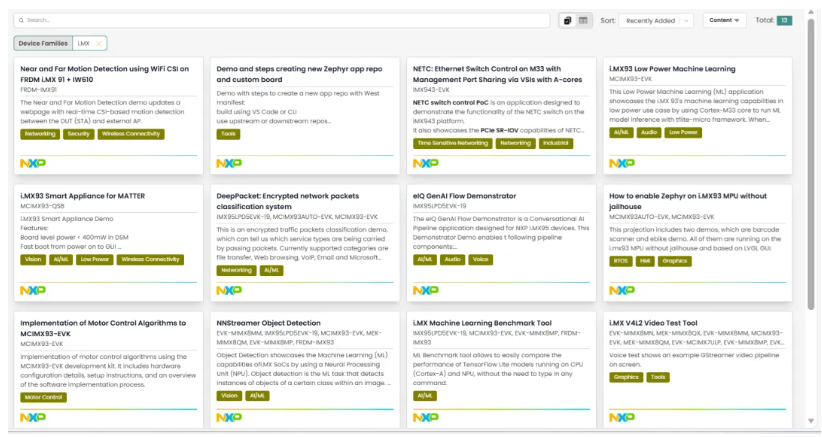Remove the i.MX device family filter

[x=99, y=43]
